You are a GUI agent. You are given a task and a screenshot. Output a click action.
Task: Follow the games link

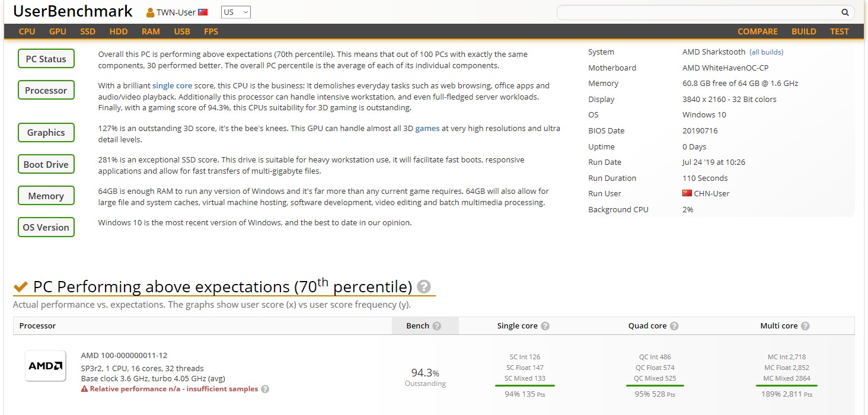point(427,128)
